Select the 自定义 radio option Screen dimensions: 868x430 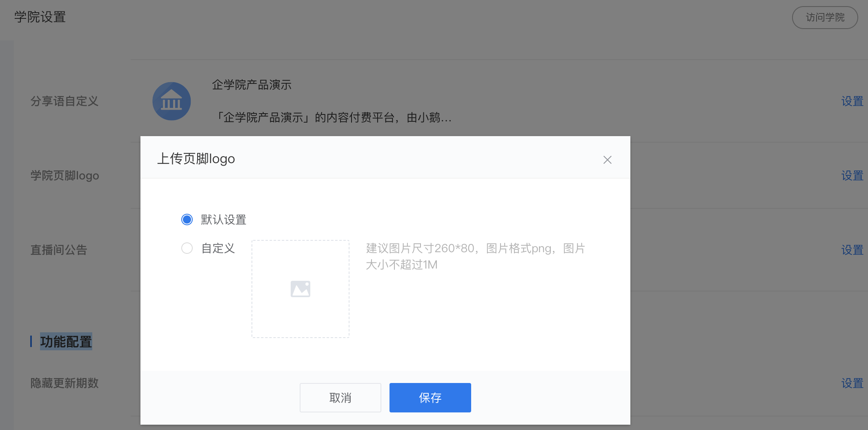tap(187, 248)
